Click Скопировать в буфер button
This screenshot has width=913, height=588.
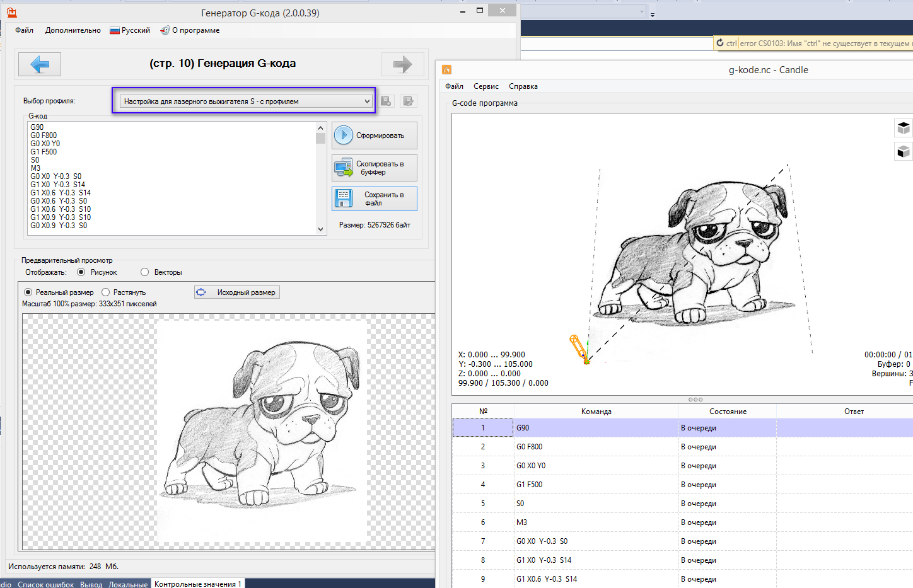click(x=375, y=168)
